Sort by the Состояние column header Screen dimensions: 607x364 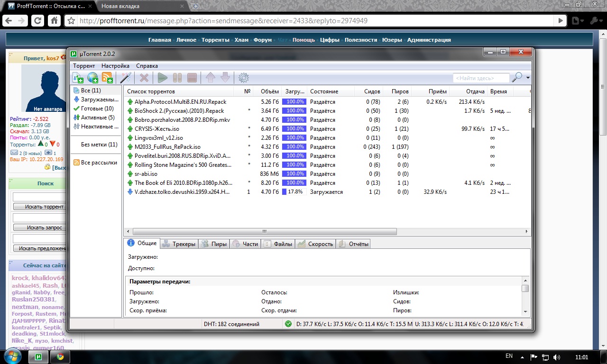pyautogui.click(x=331, y=91)
